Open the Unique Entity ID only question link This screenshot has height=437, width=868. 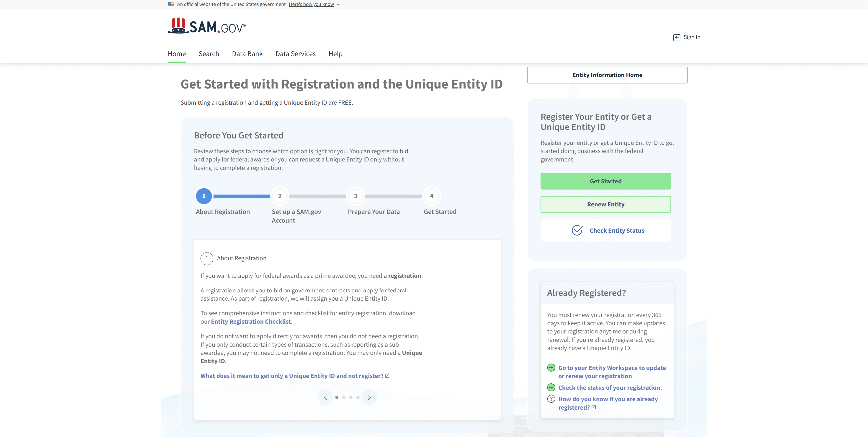pyautogui.click(x=292, y=376)
